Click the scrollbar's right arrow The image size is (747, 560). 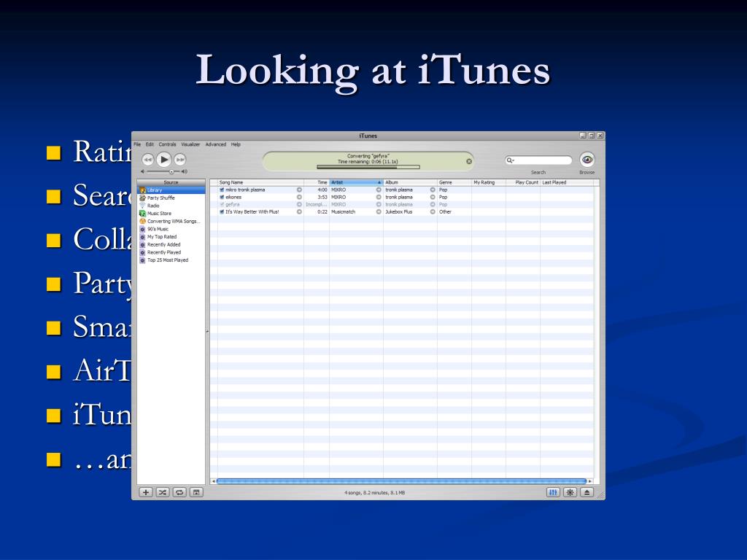click(590, 481)
